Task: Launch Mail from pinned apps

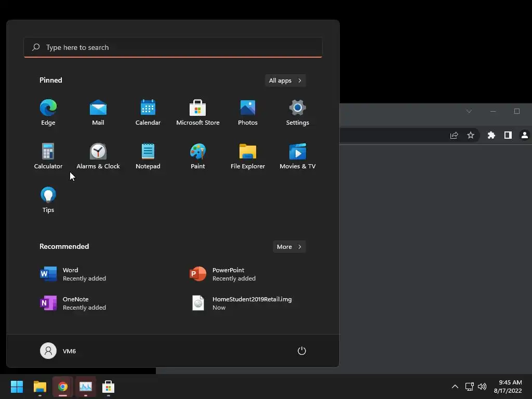Action: [98, 113]
